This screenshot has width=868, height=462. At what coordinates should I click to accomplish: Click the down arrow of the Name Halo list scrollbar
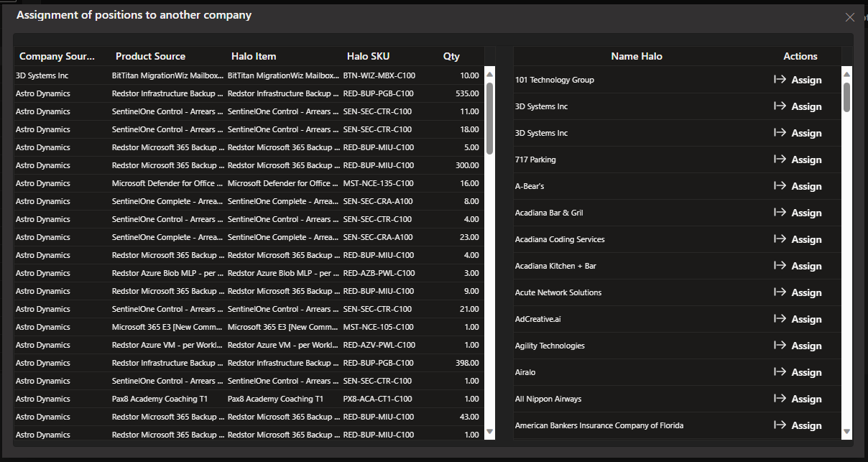coord(846,432)
